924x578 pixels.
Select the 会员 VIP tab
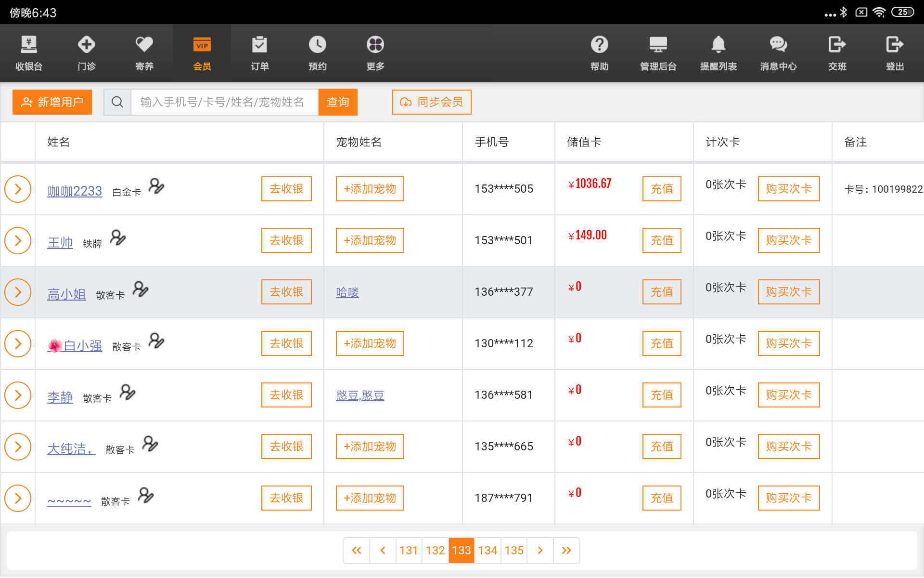[202, 53]
